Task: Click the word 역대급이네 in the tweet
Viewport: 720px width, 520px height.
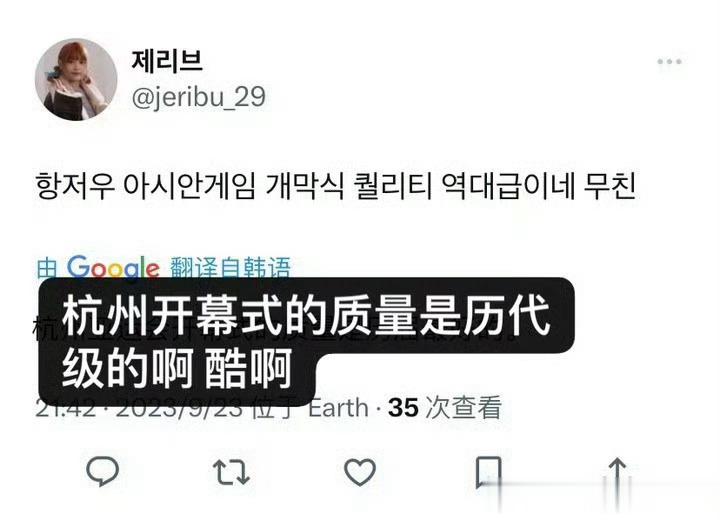Action: [508, 186]
